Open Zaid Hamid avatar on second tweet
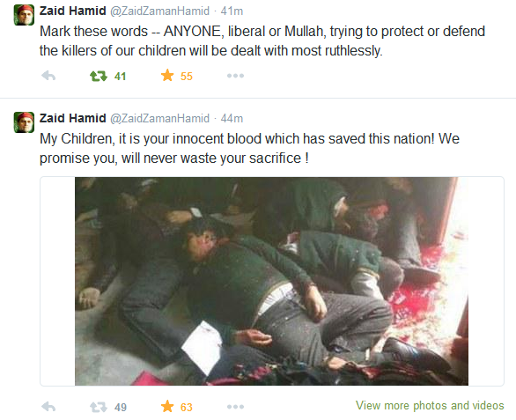The image size is (516, 420). [x=24, y=122]
